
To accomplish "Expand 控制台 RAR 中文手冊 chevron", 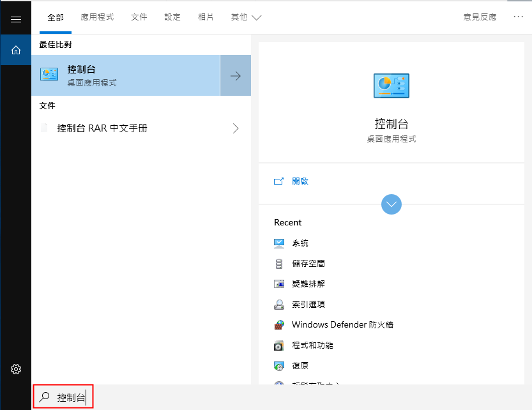I will pyautogui.click(x=236, y=128).
